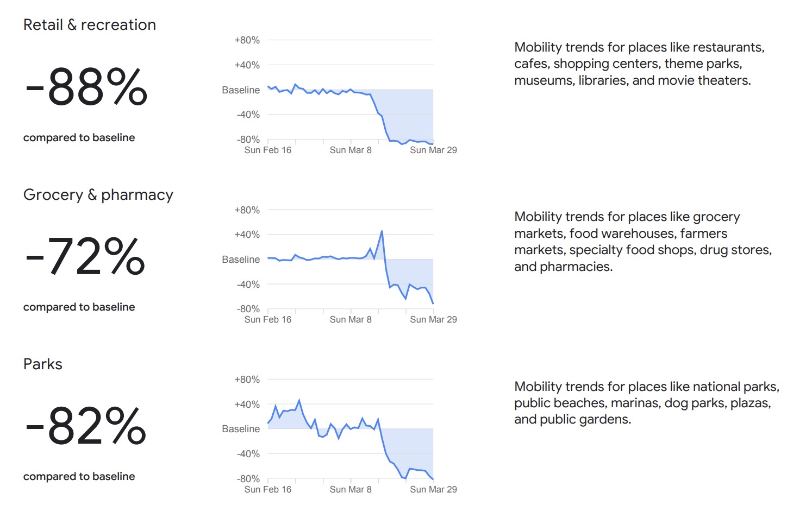
Task: Click the +80% label on Retail chart
Action: click(247, 40)
